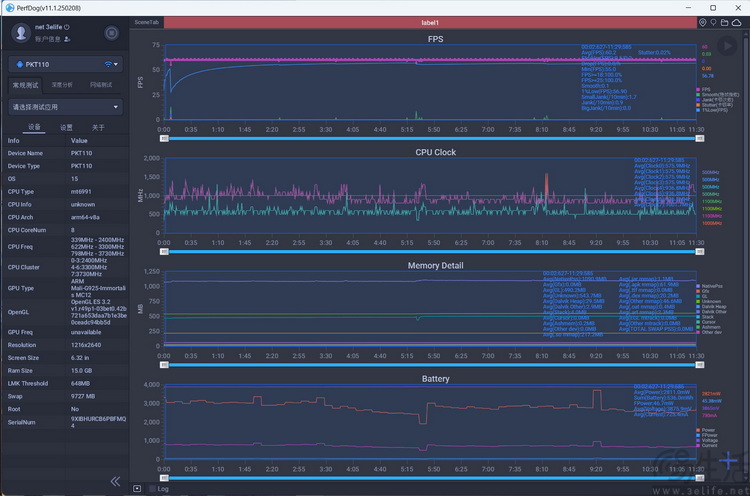Image resolution: width=750 pixels, height=496 pixels.
Task: Switch to the 设置 tab
Action: click(66, 128)
